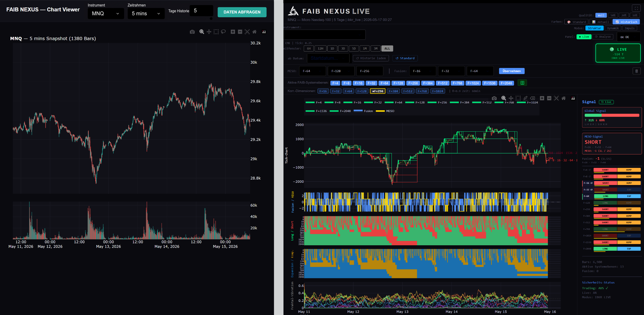This screenshot has height=315, width=644.
Task: Switch Modus to Dynamik
Action: point(613,28)
